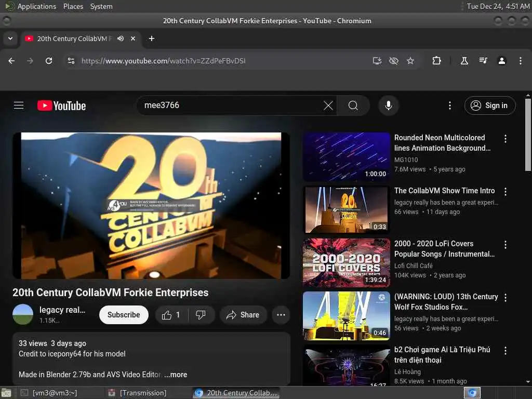Screen dimensions: 532x399
Task: Open a new tab with plus button
Action: coord(152,38)
